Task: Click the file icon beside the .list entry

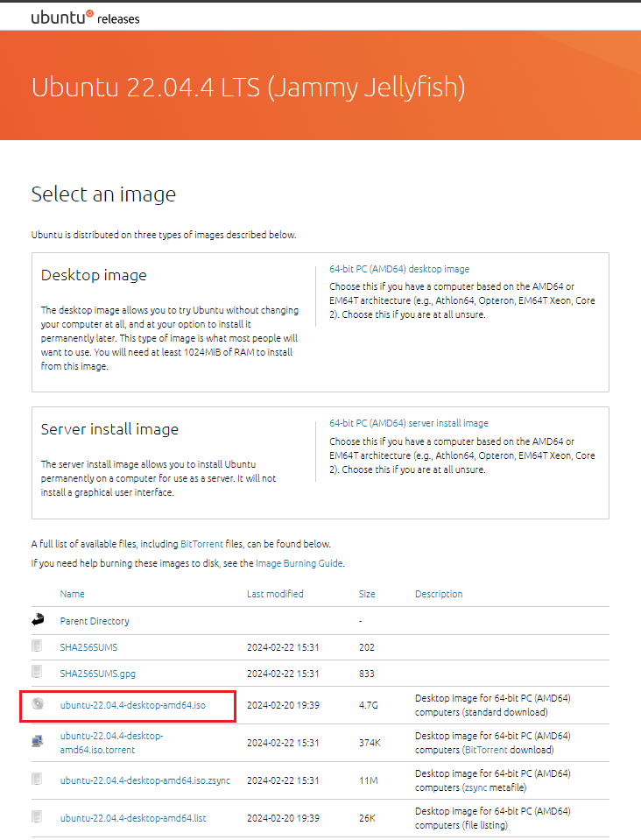Action: coord(37,817)
